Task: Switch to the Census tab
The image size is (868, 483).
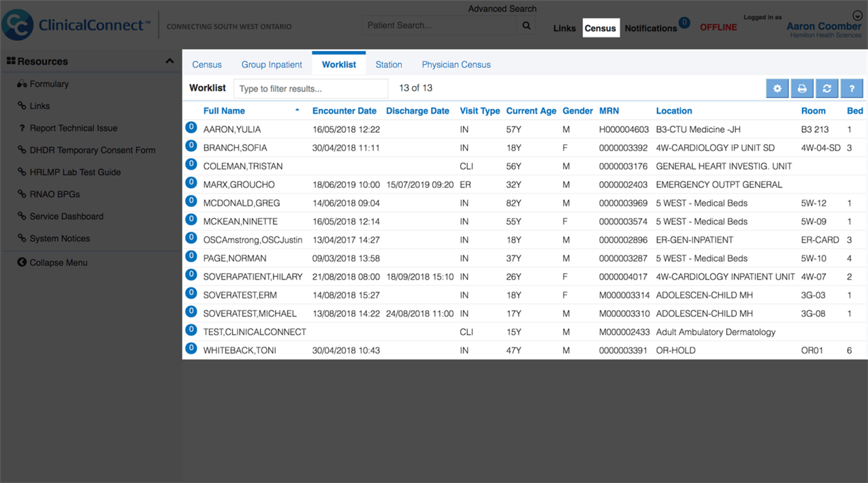Action: pos(207,64)
